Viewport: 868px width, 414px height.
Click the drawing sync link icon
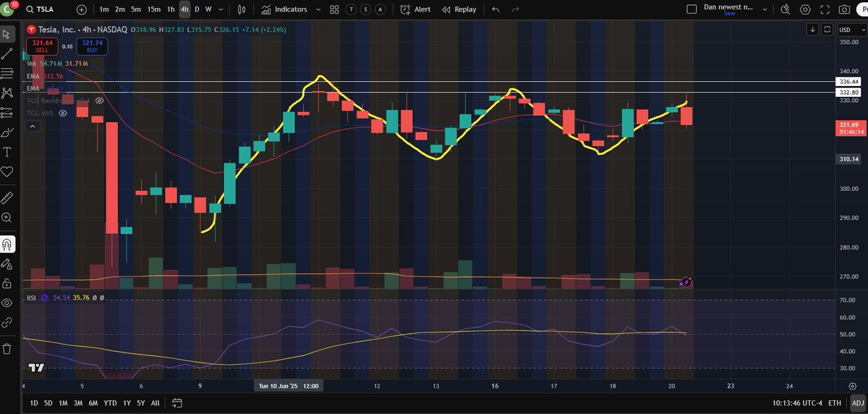(x=7, y=322)
